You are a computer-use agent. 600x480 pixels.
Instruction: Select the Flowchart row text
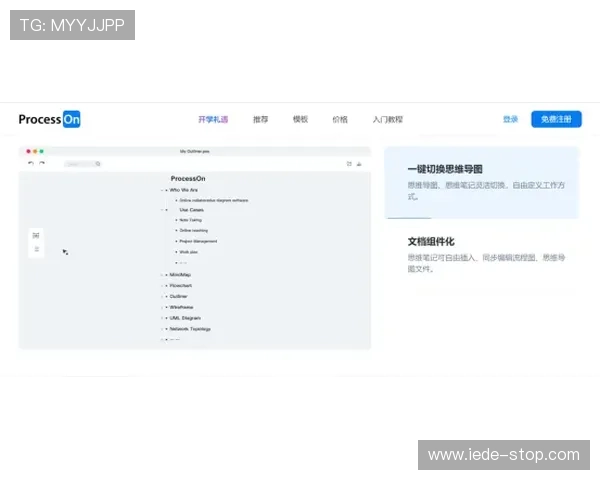click(x=181, y=286)
